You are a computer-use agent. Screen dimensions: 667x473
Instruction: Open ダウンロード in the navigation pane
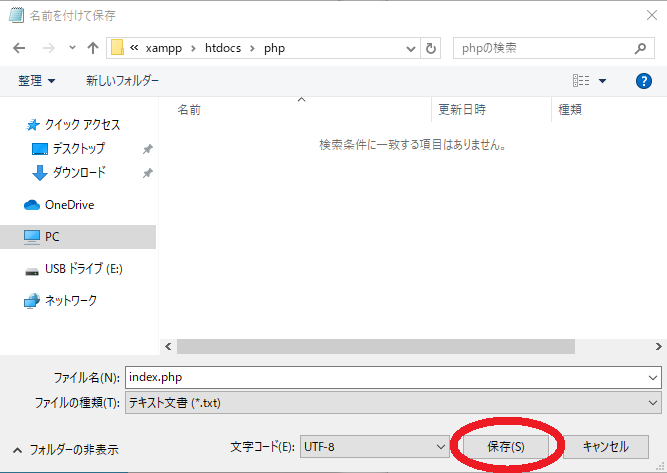click(x=69, y=172)
